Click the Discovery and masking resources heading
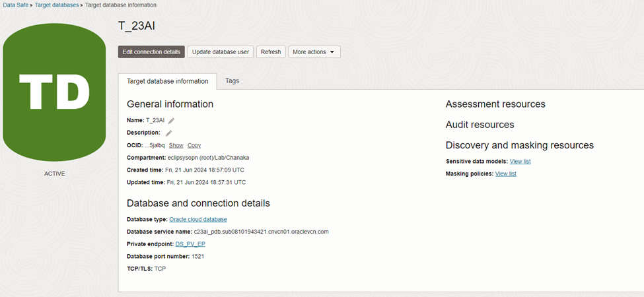This screenshot has height=297, width=644. coord(519,145)
